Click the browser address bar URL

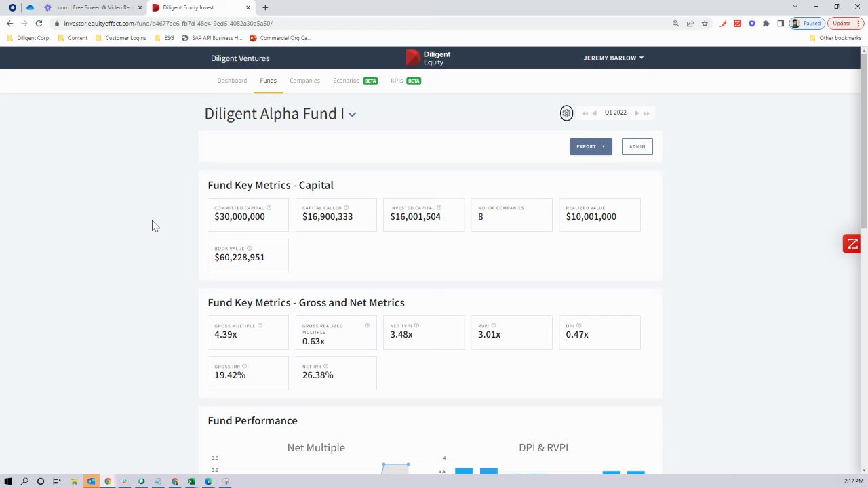click(168, 24)
